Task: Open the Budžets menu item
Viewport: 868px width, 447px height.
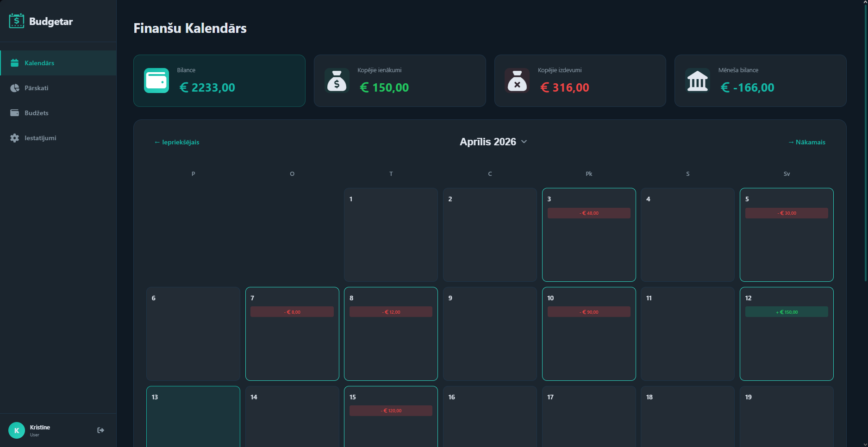Action: (58, 113)
